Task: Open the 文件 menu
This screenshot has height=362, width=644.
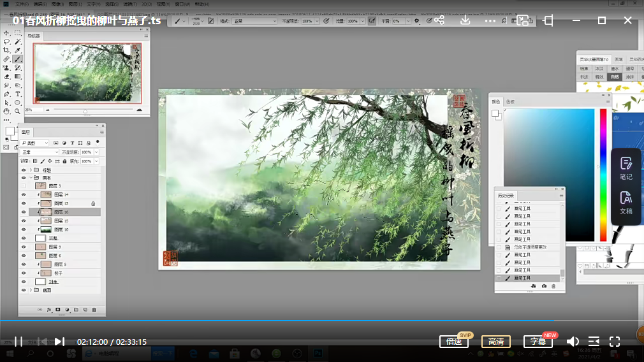Action: (22, 4)
